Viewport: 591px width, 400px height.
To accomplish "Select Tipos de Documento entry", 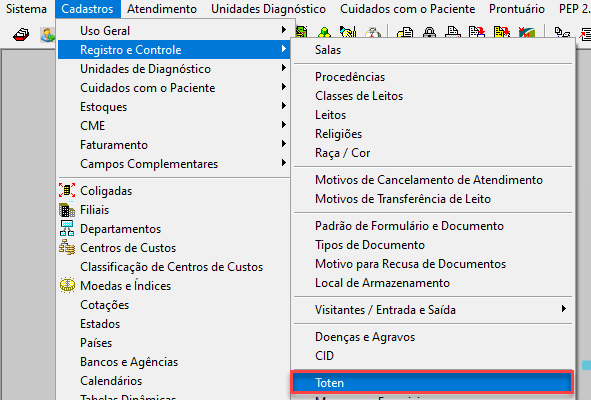I will (433, 245).
